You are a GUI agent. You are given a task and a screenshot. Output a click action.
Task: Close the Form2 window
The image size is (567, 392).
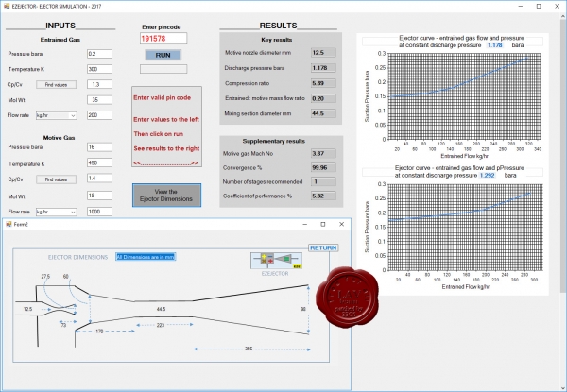[341, 225]
